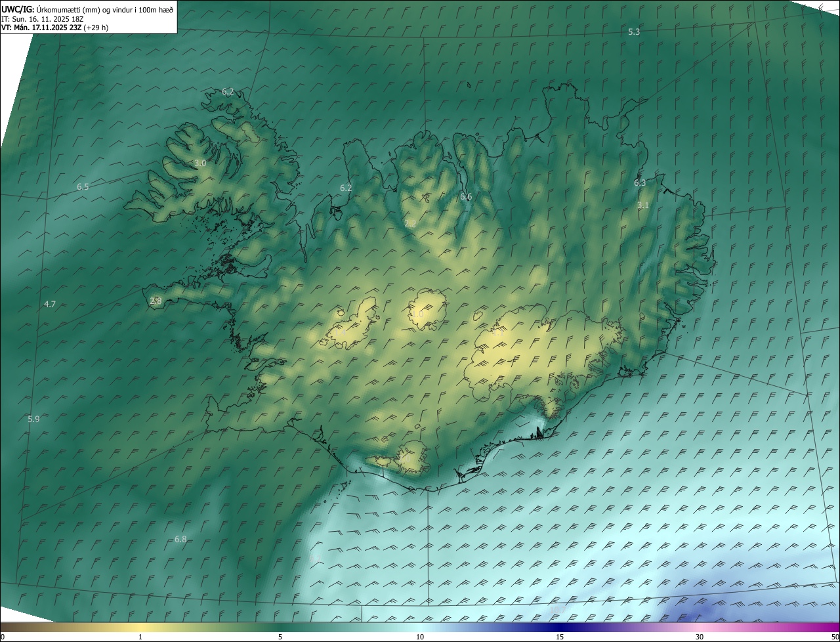The image size is (840, 642).
Task: Pick the map value 6.6
Action: (466, 196)
